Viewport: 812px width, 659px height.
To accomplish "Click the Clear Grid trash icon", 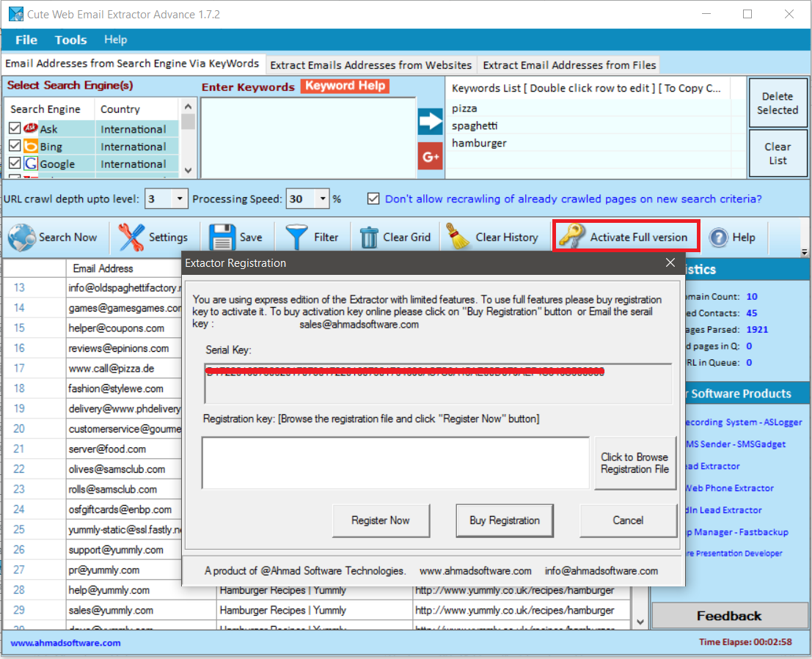I will (x=369, y=238).
